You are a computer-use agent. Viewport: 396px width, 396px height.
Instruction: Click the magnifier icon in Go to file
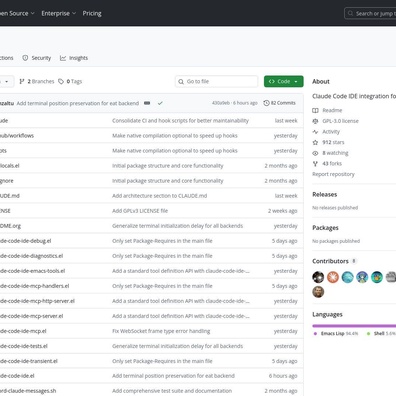tap(181, 81)
